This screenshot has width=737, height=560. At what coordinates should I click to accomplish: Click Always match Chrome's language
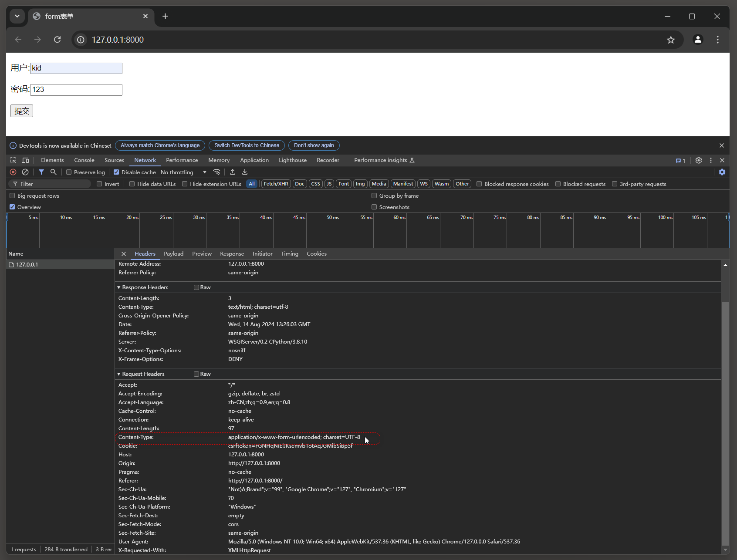[160, 145]
